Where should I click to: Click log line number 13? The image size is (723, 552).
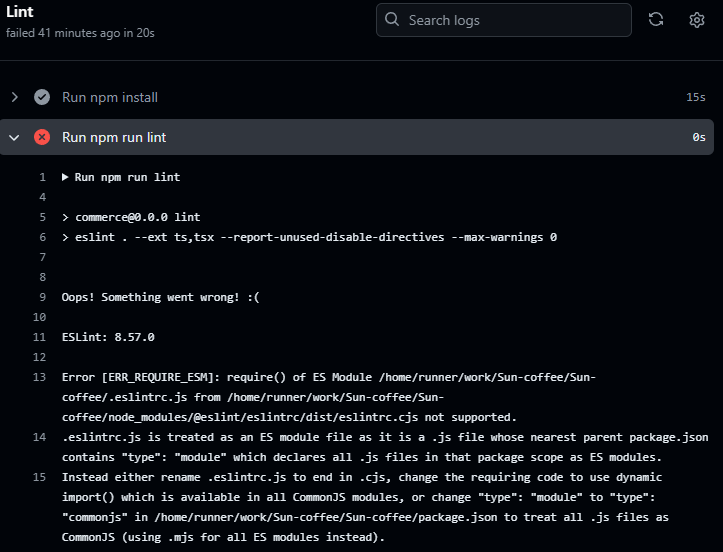[40, 377]
